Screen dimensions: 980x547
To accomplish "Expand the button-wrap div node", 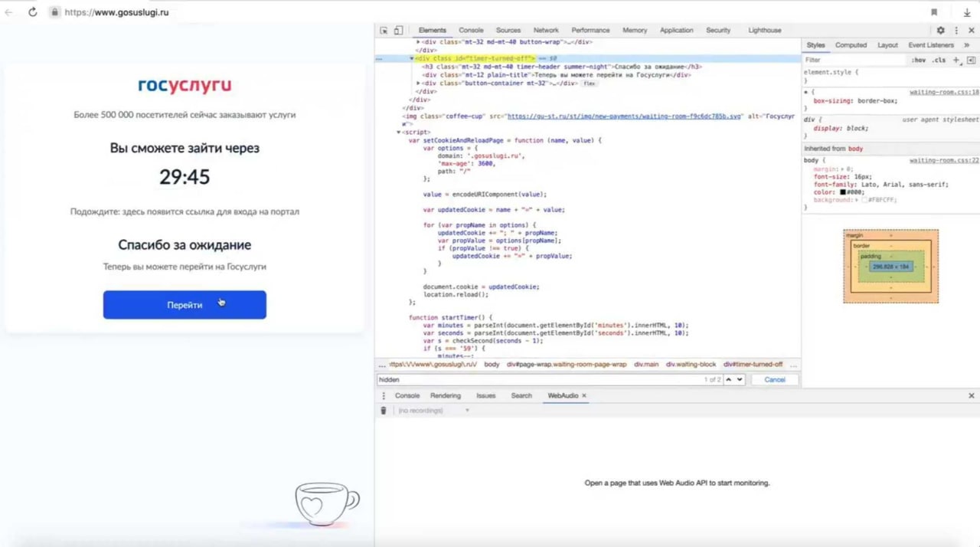I will click(x=418, y=42).
